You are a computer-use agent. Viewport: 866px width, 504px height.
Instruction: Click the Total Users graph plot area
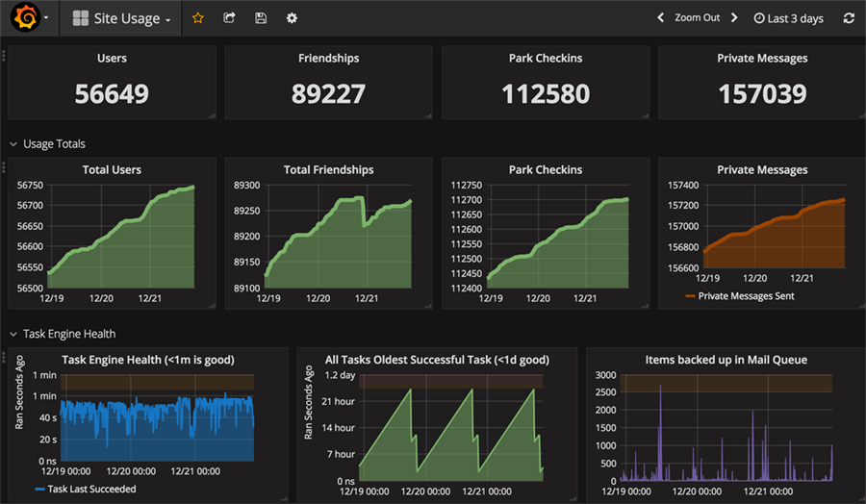click(x=121, y=237)
